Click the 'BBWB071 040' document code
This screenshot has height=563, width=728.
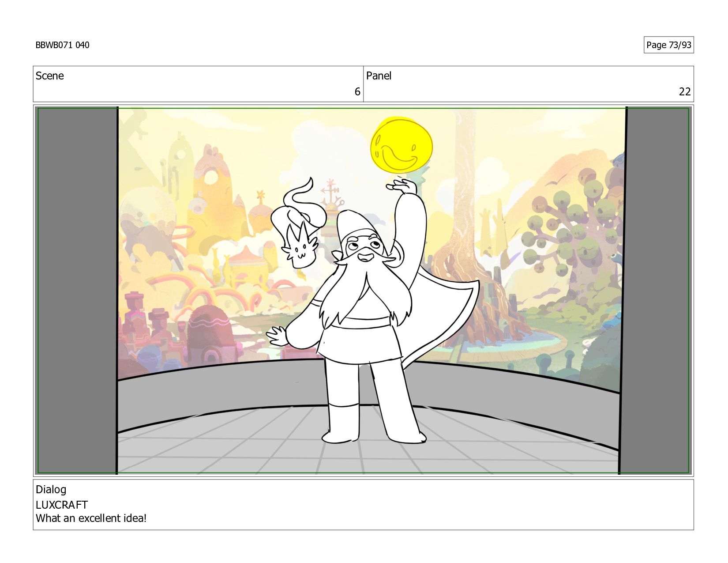tap(62, 45)
